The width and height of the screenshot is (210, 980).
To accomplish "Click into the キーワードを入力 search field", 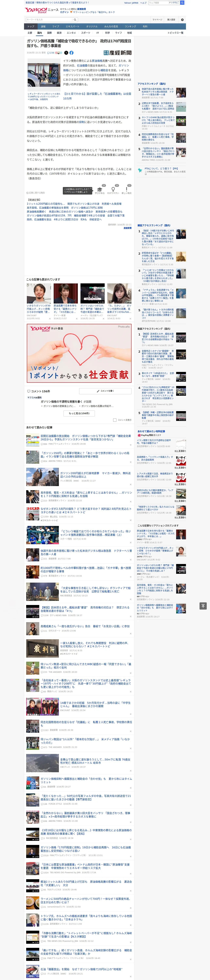I will coord(49,19).
